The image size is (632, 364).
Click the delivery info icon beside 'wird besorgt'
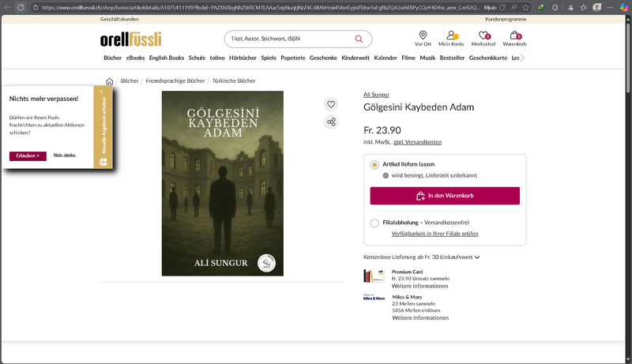pos(386,175)
